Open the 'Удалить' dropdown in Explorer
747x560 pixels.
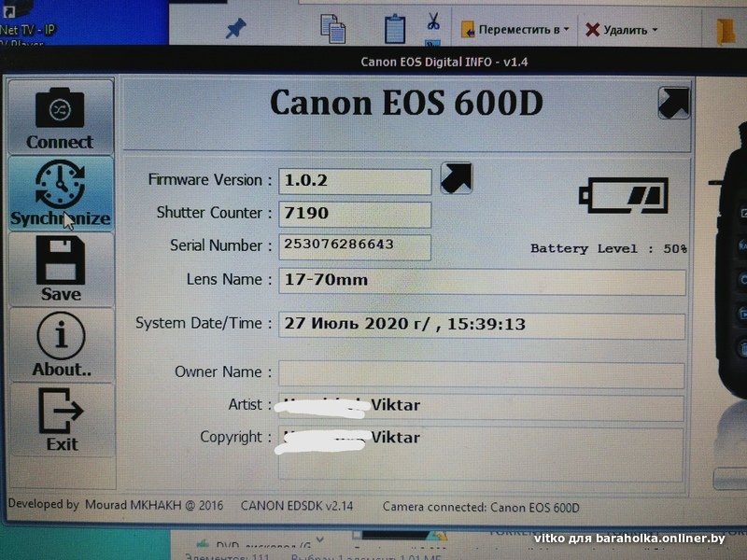(x=622, y=30)
